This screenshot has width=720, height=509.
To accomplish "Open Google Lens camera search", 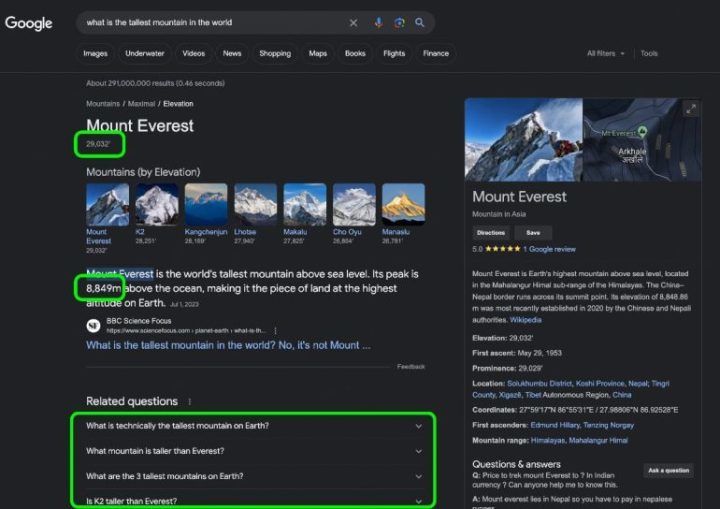I will pos(399,23).
